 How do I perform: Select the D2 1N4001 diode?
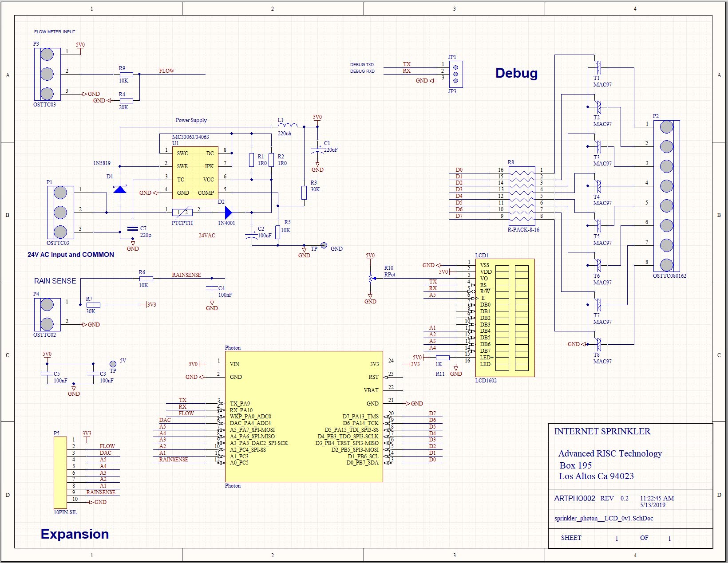(228, 213)
